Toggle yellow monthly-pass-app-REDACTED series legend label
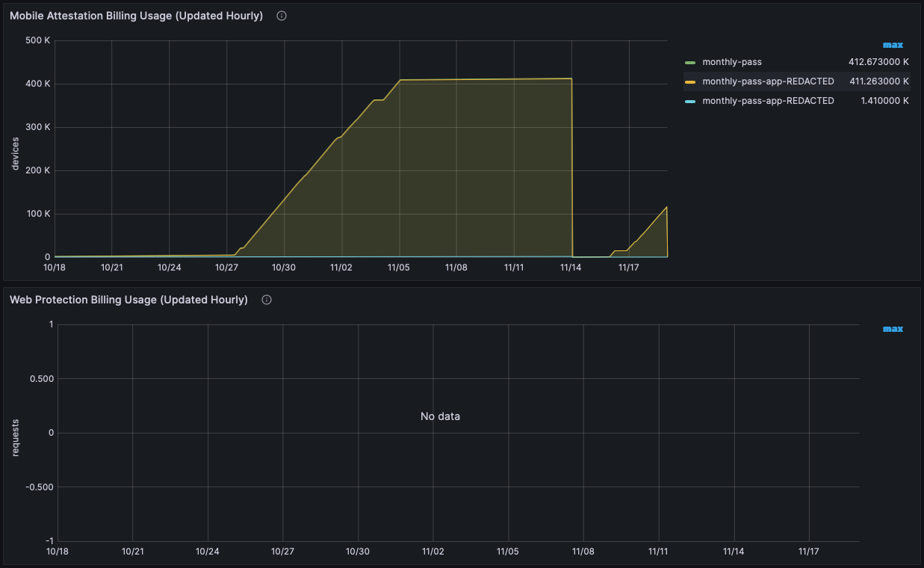 tap(768, 81)
